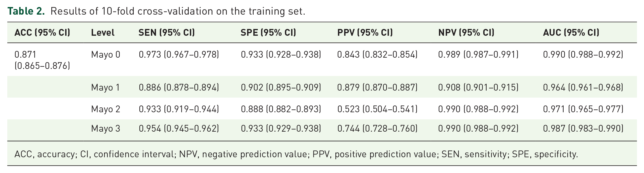Select the AUC (95% CI) column header
This screenshot has width=644, height=173.
coord(571,33)
